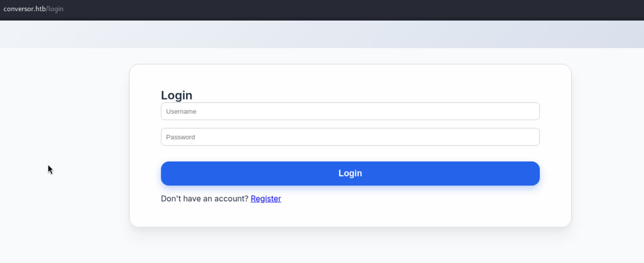Image resolution: width=644 pixels, height=263 pixels.
Task: Click the gap between Password field and Login button
Action: [x=350, y=154]
